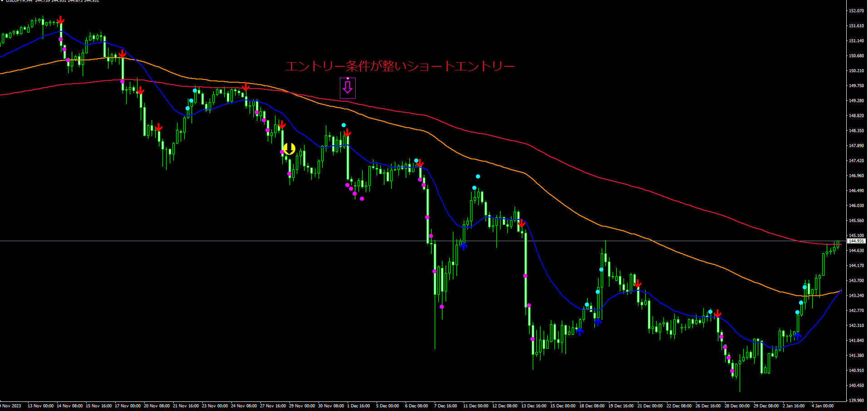Click the 143.700 price scale label
The height and width of the screenshot is (411, 868).
[x=856, y=281]
